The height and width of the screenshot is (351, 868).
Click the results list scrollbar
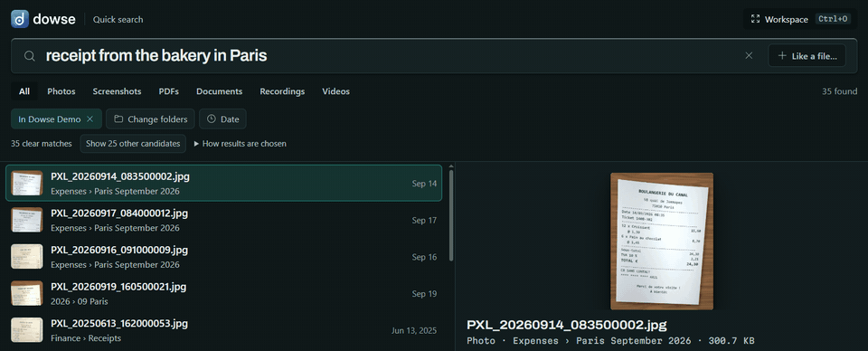coord(451,216)
